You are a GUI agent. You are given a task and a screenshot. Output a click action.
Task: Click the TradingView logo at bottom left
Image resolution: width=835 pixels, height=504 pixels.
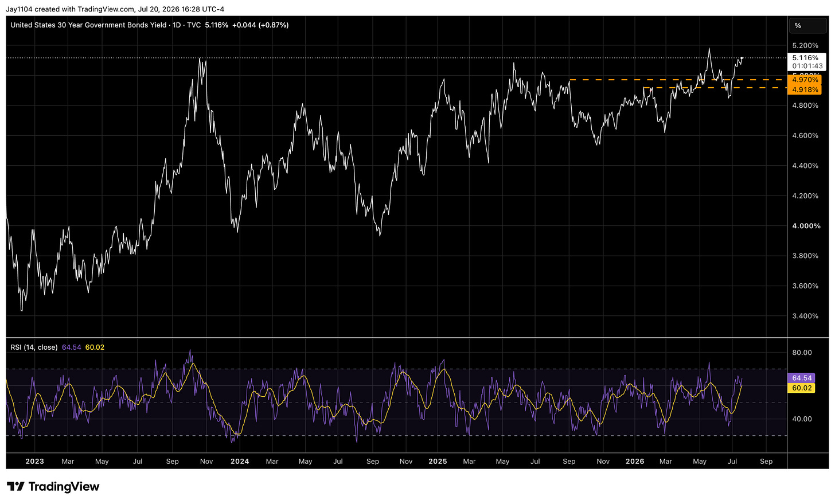53,487
